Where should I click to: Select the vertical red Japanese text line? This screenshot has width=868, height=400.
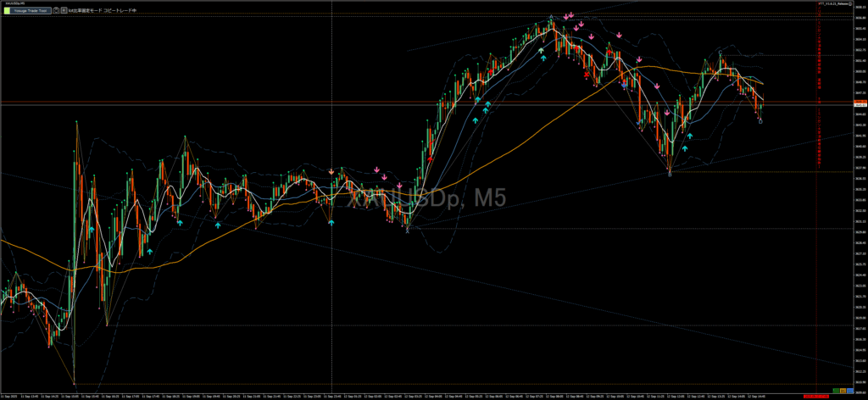point(818,93)
